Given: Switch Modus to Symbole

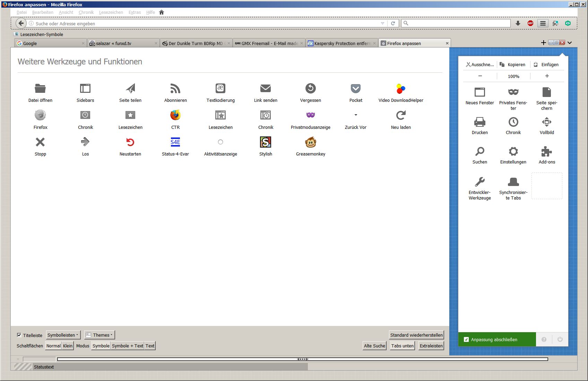Looking at the screenshot, I should pyautogui.click(x=101, y=346).
